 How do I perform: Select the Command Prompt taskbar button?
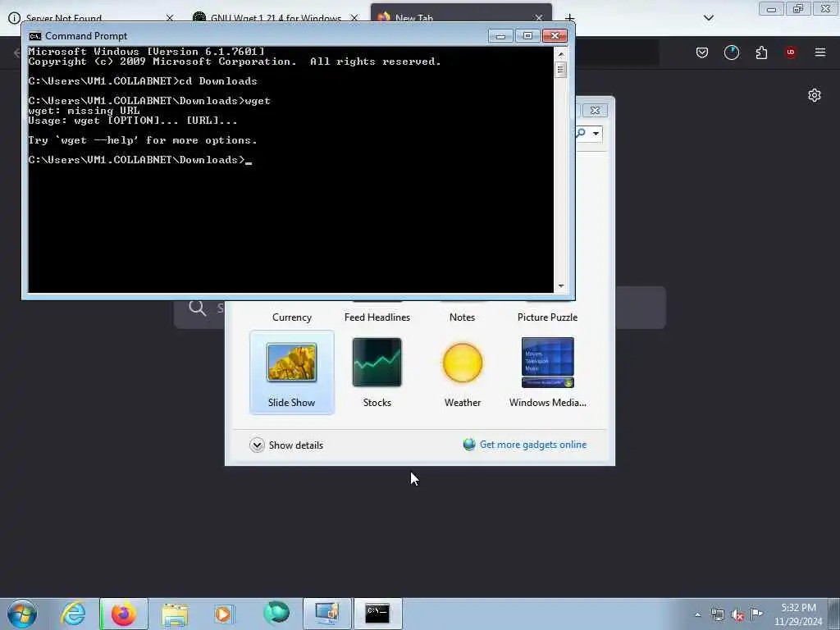pyautogui.click(x=377, y=614)
